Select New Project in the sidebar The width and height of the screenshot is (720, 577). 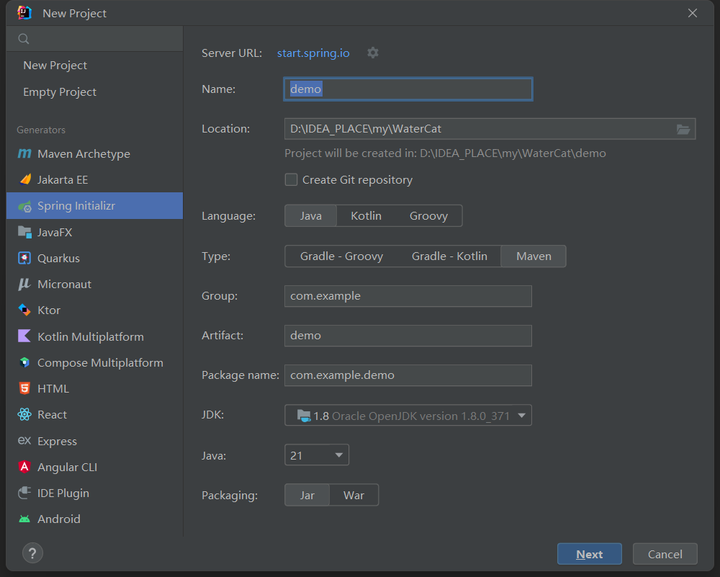[55, 65]
